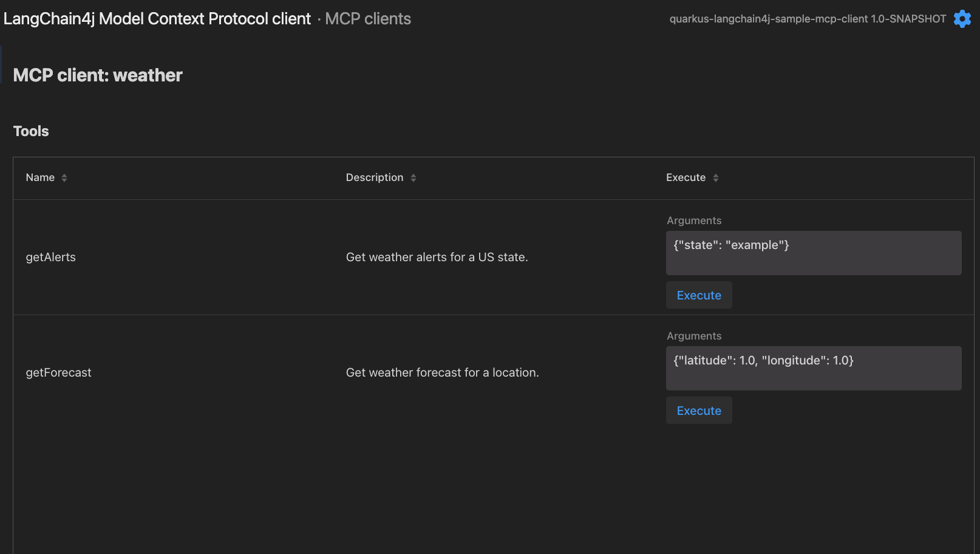Click the descending arrow on the Name column
Image resolution: width=980 pixels, height=554 pixels.
(63, 180)
